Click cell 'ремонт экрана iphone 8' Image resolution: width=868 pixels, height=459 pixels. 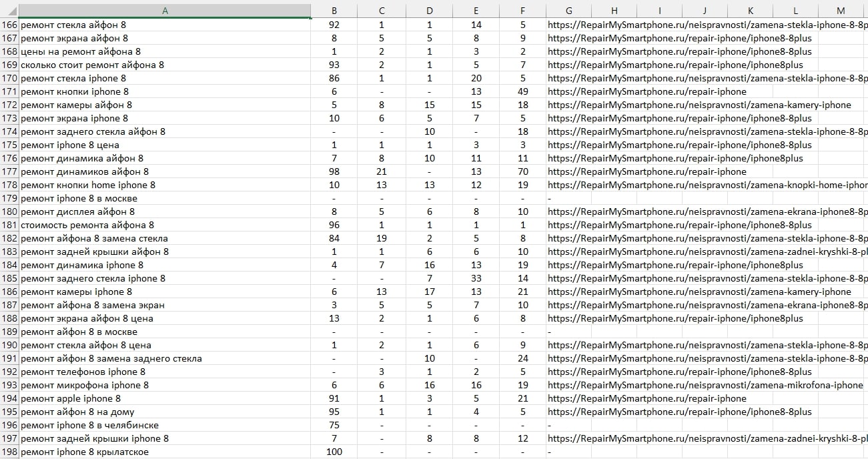(165, 118)
